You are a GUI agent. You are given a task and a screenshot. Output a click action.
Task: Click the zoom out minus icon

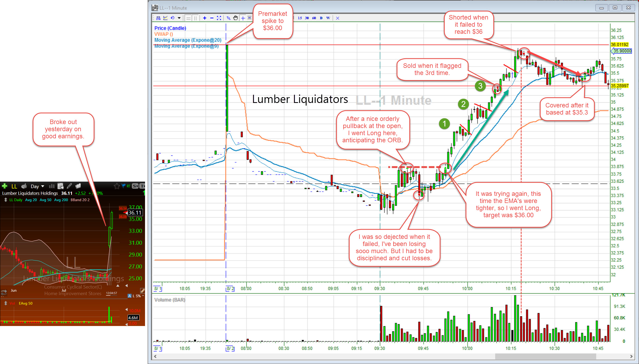(212, 18)
